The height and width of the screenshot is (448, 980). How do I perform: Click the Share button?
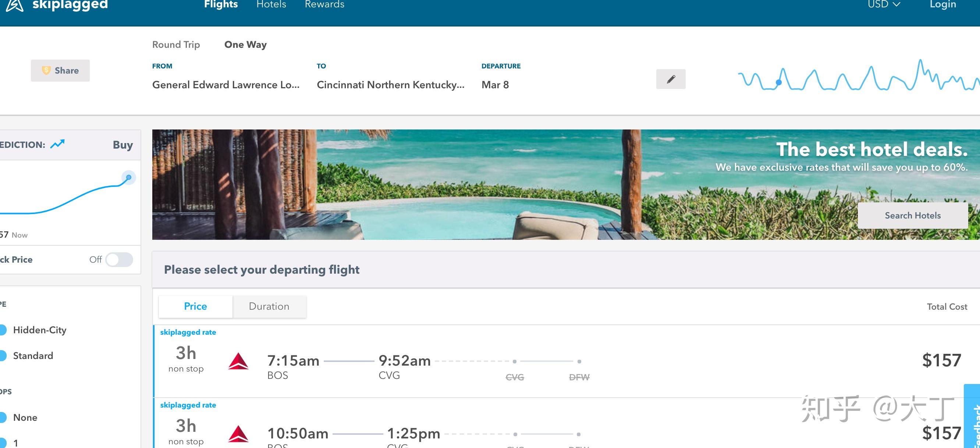pyautogui.click(x=60, y=70)
